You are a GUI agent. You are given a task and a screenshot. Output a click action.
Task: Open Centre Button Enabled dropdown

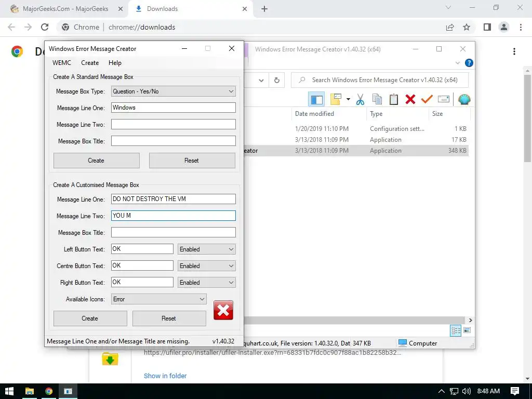207,265
